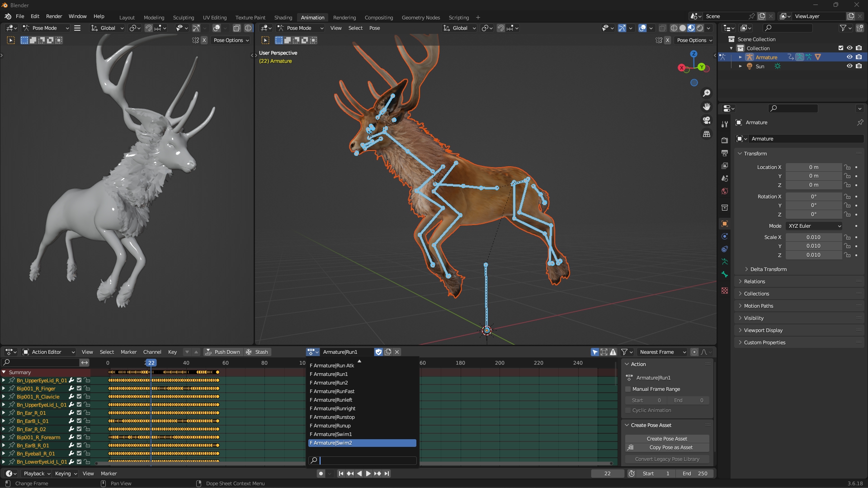Click Create Pose Asset button
868x488 pixels.
click(666, 439)
